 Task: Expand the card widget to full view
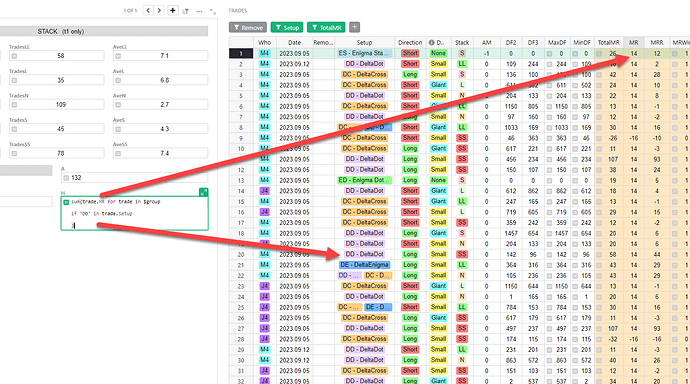pos(213,11)
